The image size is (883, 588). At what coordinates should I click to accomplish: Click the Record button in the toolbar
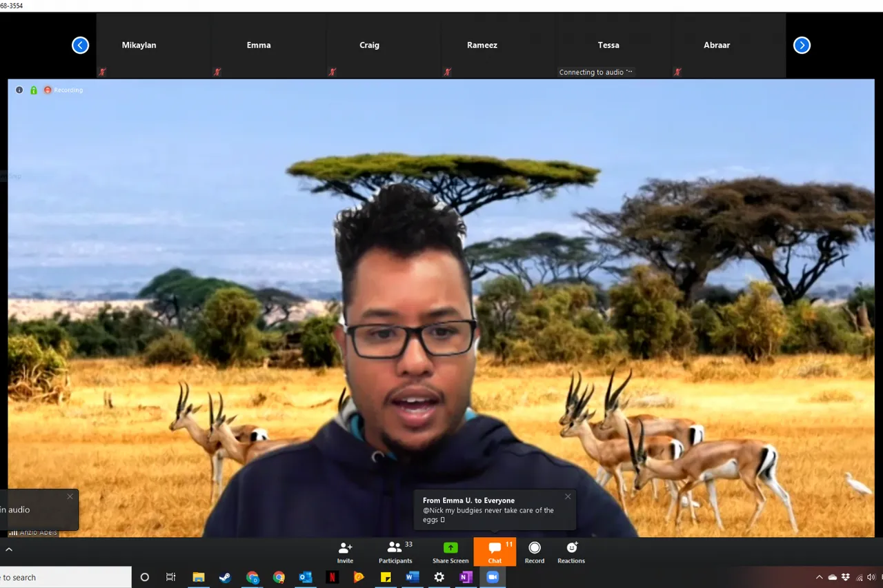(x=535, y=551)
